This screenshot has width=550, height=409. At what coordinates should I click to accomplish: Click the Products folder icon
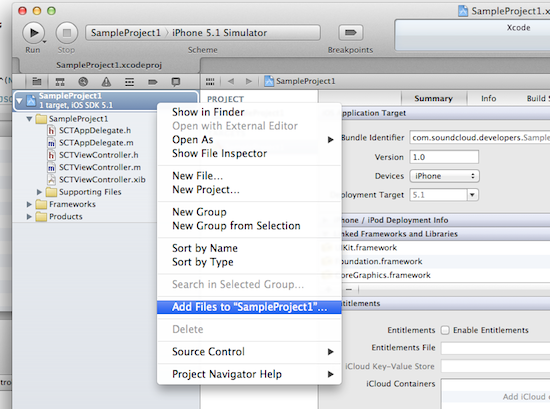pyautogui.click(x=41, y=216)
